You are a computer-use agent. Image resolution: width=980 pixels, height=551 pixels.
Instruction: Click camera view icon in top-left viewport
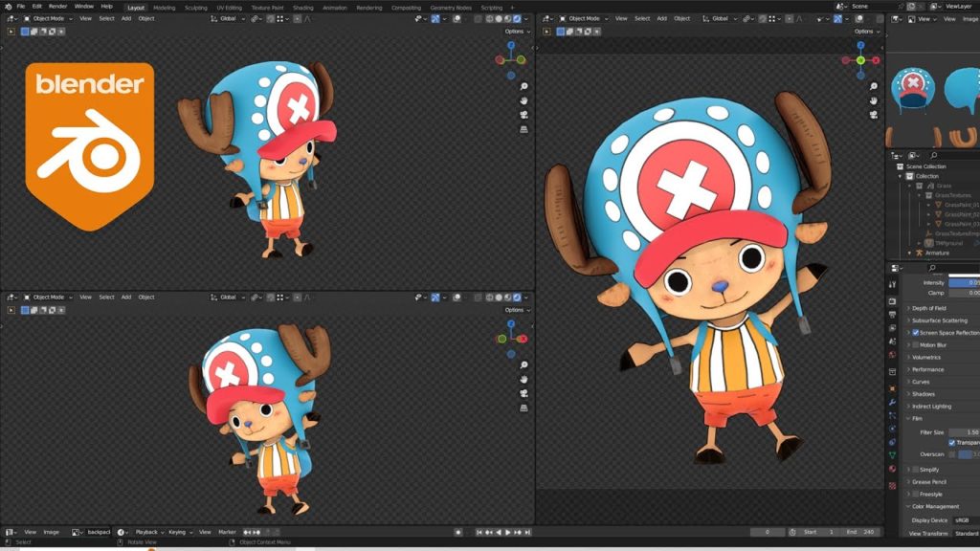pos(524,115)
